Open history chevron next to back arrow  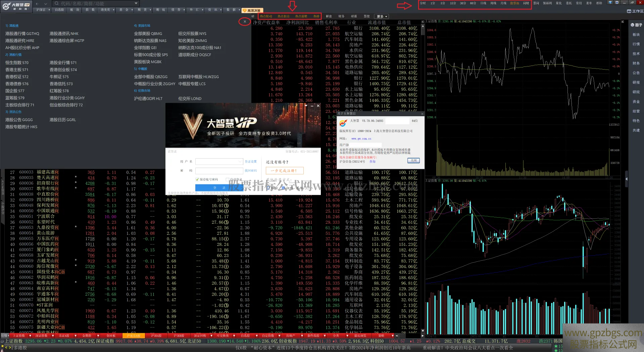point(46,4)
